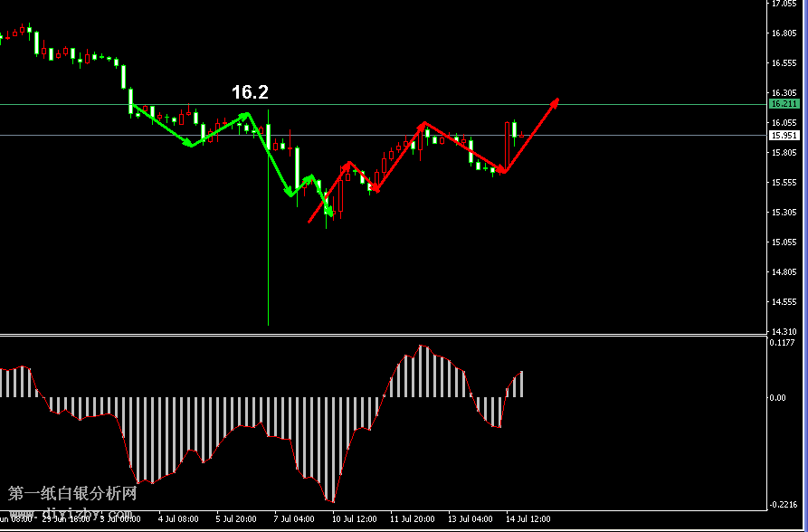Click the 0.00 indicator zero level label
808x532 pixels.
[x=778, y=397]
